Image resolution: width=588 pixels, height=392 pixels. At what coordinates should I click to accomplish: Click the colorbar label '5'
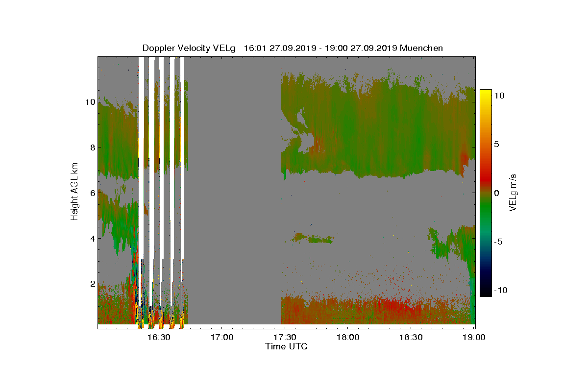[x=497, y=145]
